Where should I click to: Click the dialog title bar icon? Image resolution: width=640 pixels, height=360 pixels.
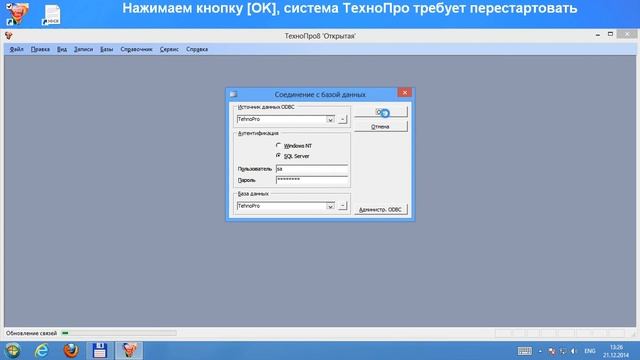point(233,94)
